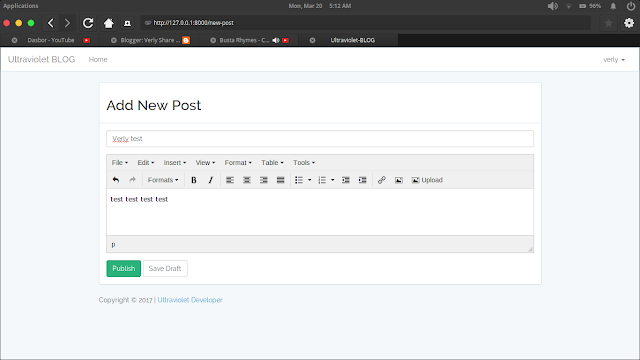Screen dimensions: 640x360
Task: Open bullet list style dropdown arrow
Action: tap(310, 180)
